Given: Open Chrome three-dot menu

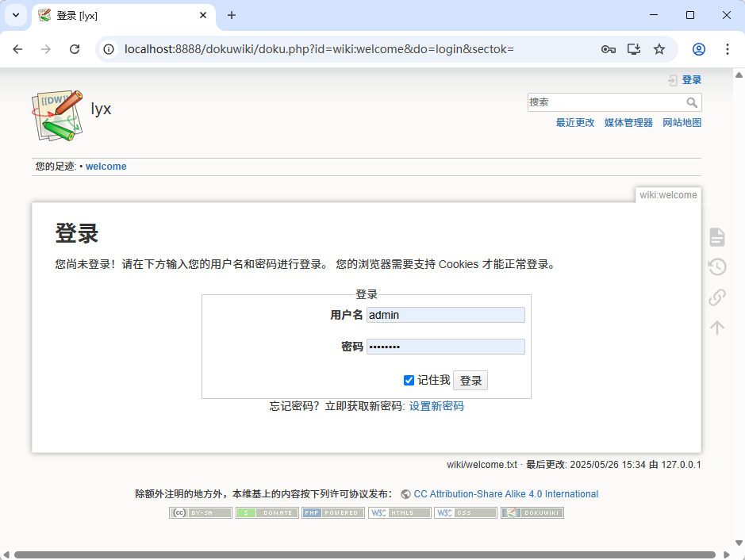Looking at the screenshot, I should point(728,49).
